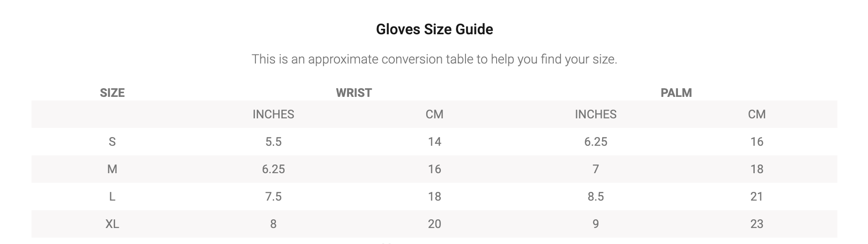The height and width of the screenshot is (244, 868).
Task: Select the M size row label
Action: (x=112, y=169)
